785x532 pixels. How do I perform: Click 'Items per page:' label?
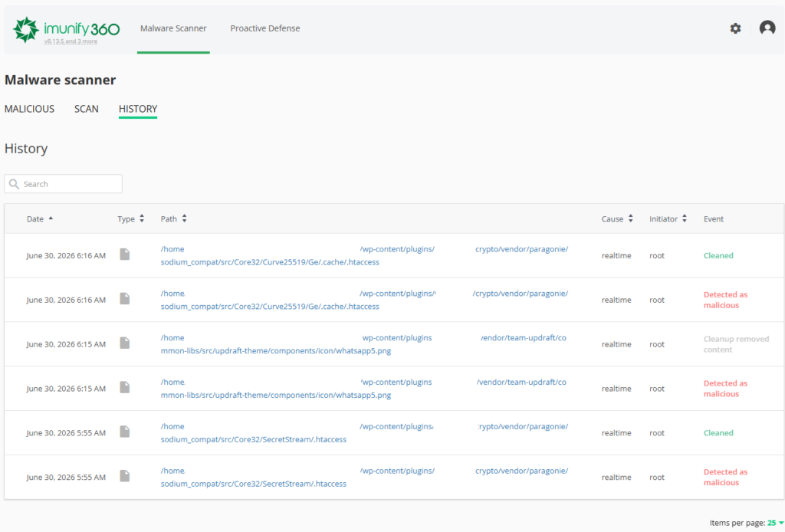737,523
